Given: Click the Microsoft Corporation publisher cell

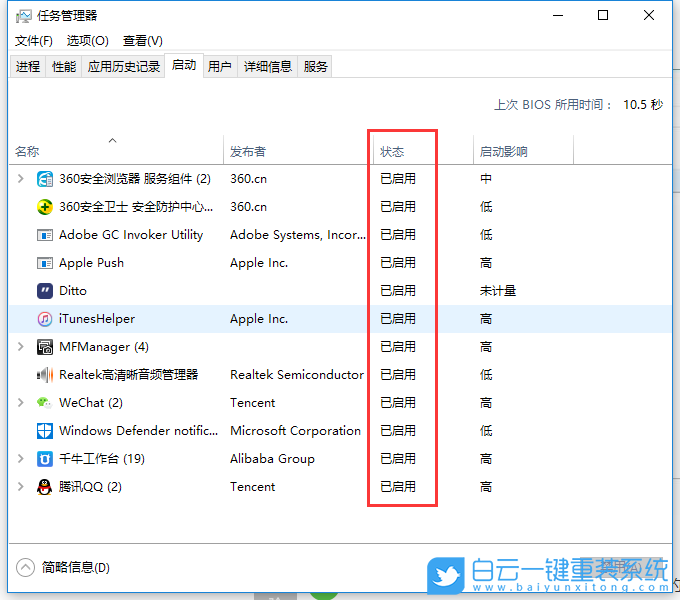Looking at the screenshot, I should (x=295, y=431).
